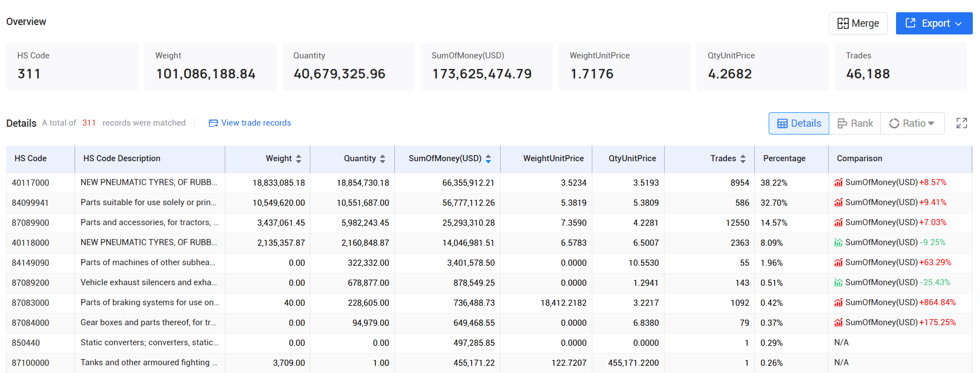The height and width of the screenshot is (373, 980).
Task: Switch to the Rank view tab
Action: click(x=855, y=123)
